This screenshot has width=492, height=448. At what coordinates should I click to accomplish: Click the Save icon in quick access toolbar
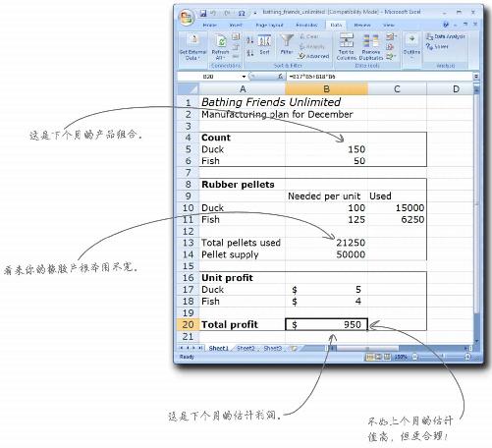[x=203, y=13]
